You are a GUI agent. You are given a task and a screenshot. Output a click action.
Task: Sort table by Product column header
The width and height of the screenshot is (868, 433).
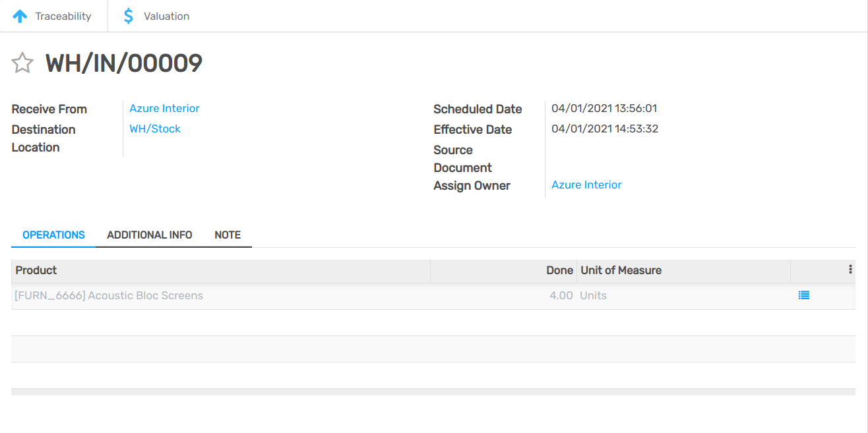(x=36, y=270)
